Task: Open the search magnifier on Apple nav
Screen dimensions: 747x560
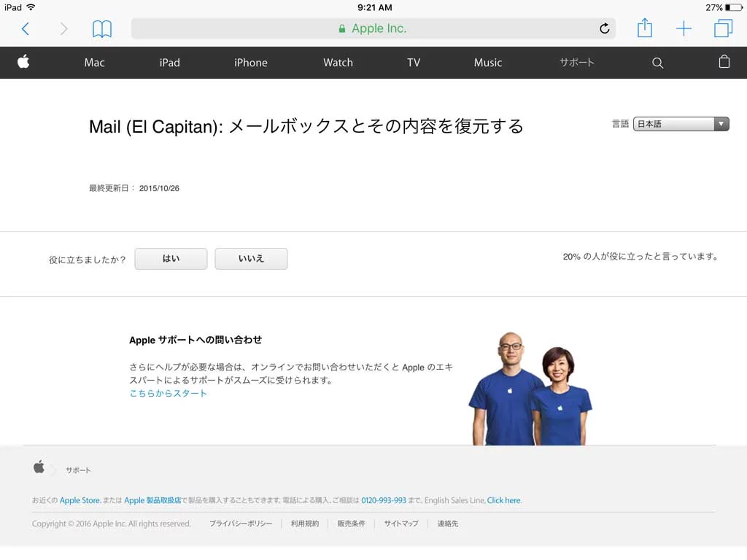Action: coord(657,63)
